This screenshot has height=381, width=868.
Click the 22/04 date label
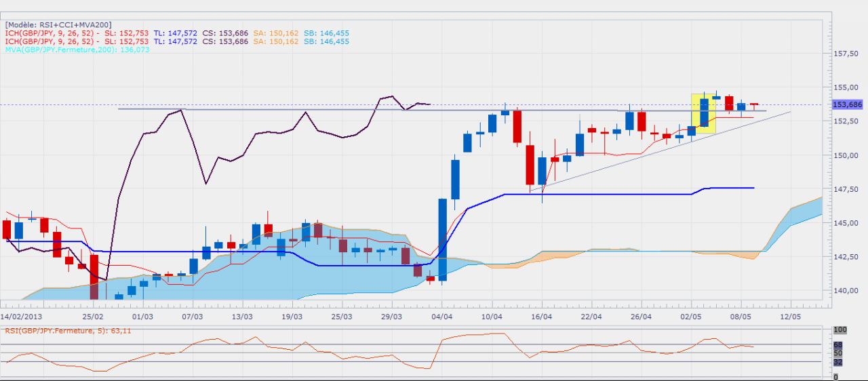[x=591, y=316]
